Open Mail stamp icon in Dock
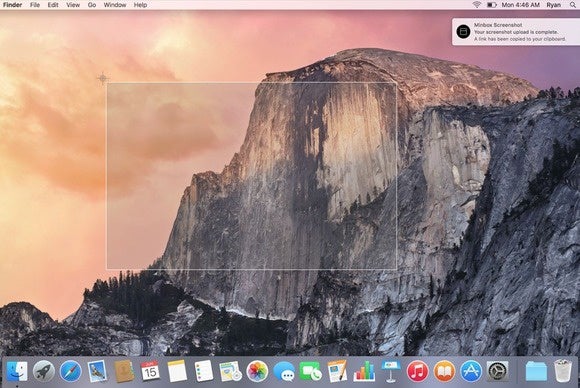This screenshot has width=580, height=388. tap(97, 371)
